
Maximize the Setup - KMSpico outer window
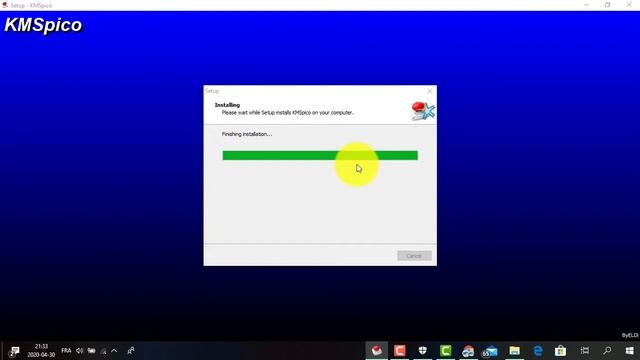(x=608, y=5)
